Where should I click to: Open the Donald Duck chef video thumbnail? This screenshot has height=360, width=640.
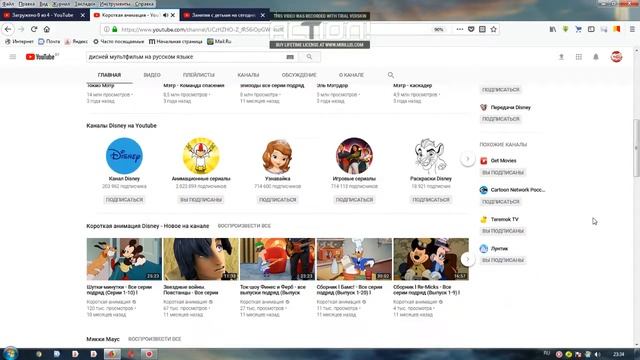click(354, 259)
